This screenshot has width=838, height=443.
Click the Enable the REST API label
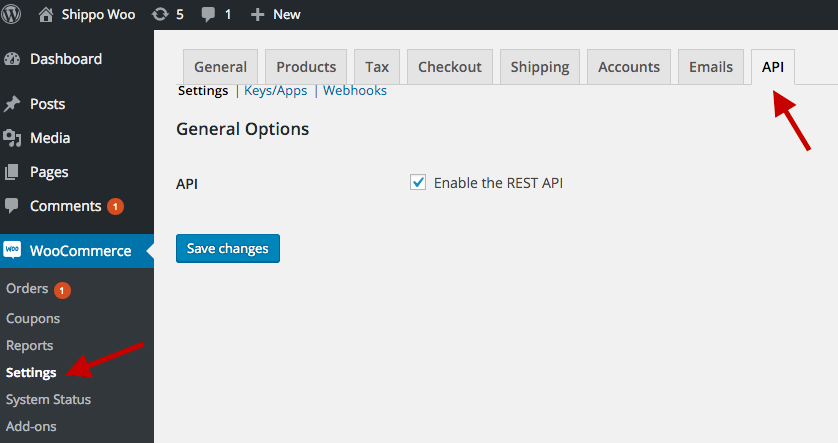(498, 183)
